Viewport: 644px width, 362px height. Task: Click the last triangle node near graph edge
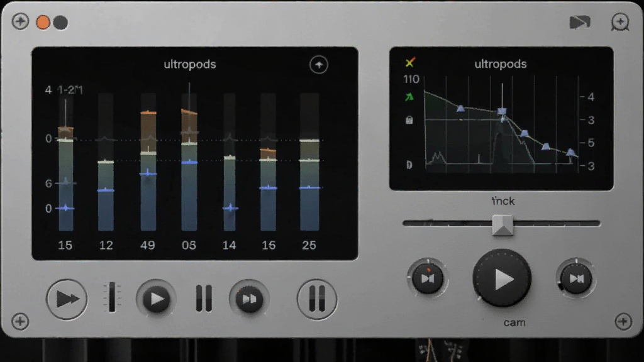(x=570, y=152)
